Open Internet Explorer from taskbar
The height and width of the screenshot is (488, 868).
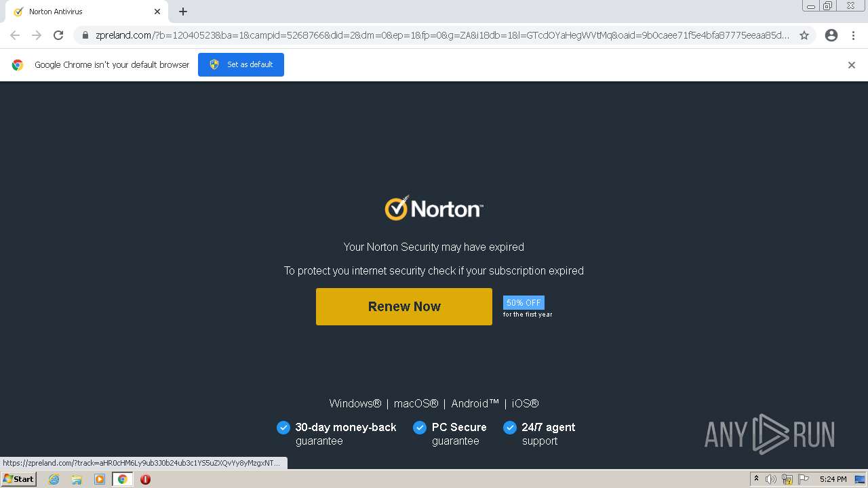pyautogui.click(x=54, y=479)
